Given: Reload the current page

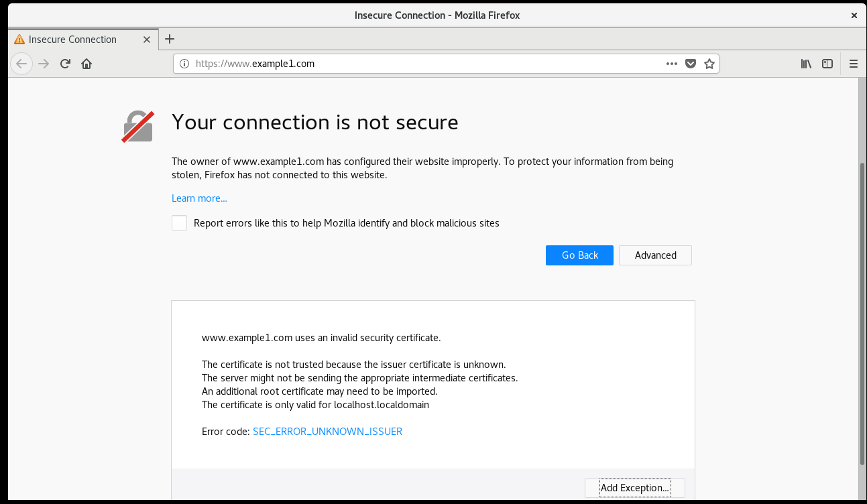Looking at the screenshot, I should click(65, 64).
